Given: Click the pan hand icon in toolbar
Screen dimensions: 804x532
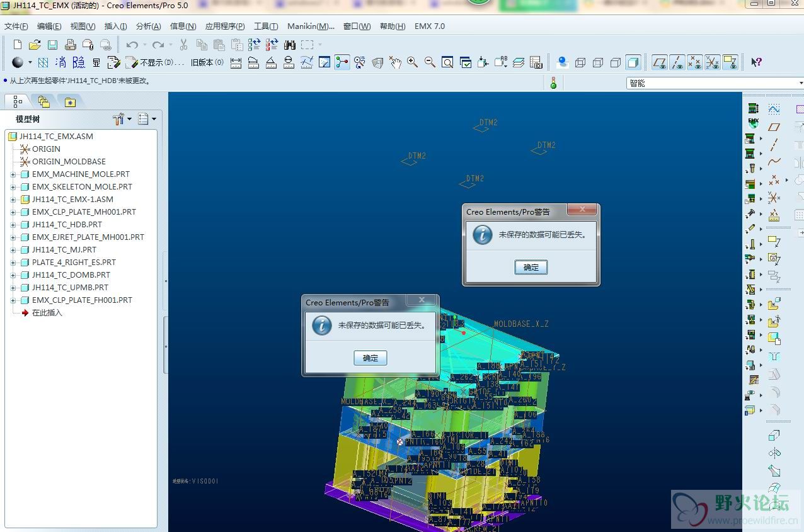Looking at the screenshot, I should pos(395,62).
